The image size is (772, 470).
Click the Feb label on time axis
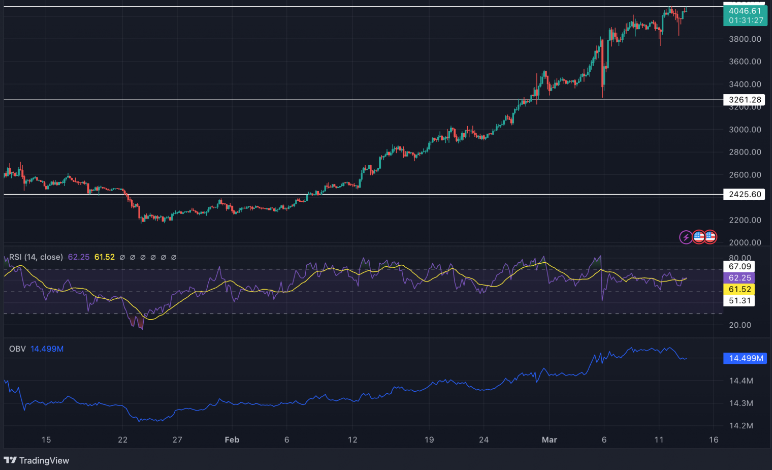click(x=232, y=439)
